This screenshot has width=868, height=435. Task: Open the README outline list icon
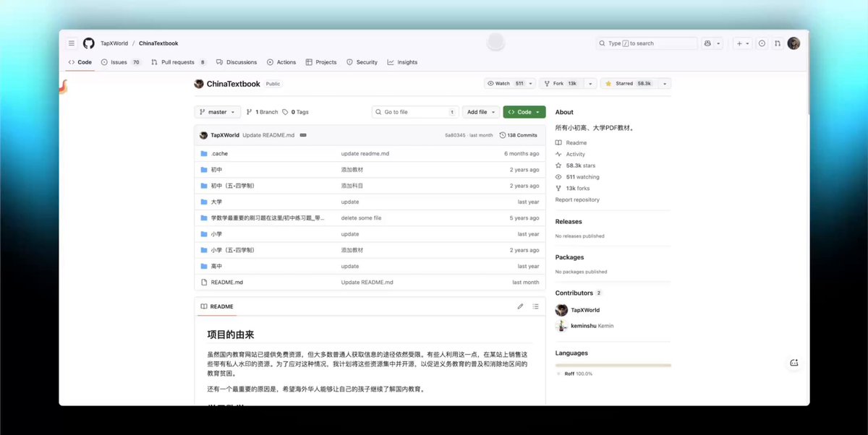pyautogui.click(x=535, y=306)
